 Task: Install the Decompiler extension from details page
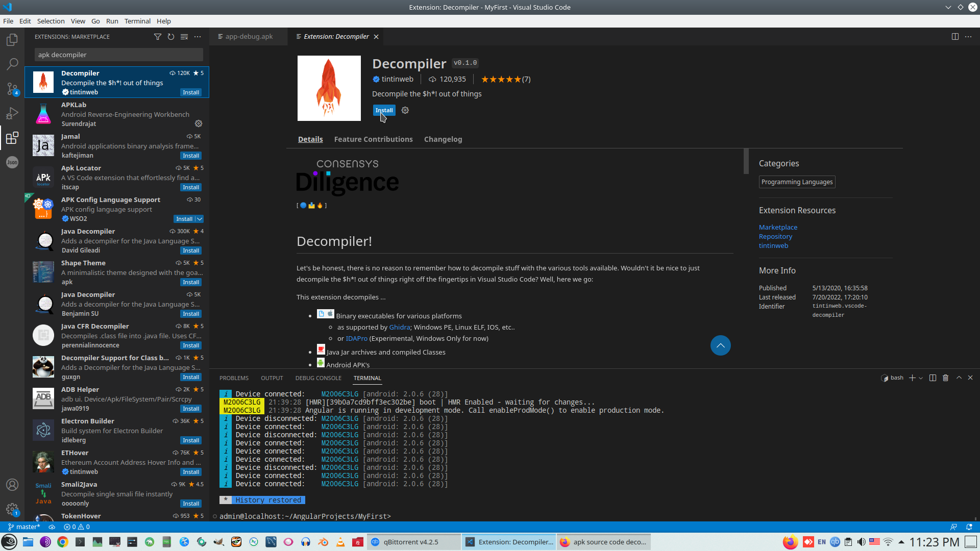click(384, 110)
